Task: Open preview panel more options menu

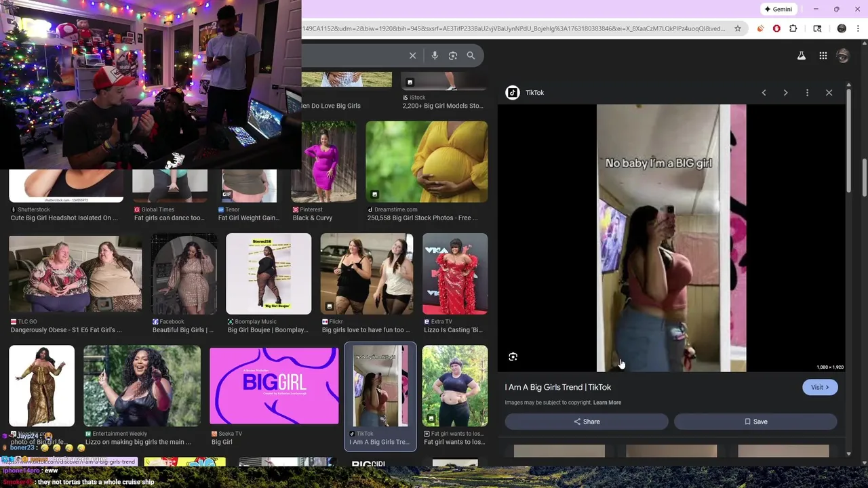Action: coord(807,92)
